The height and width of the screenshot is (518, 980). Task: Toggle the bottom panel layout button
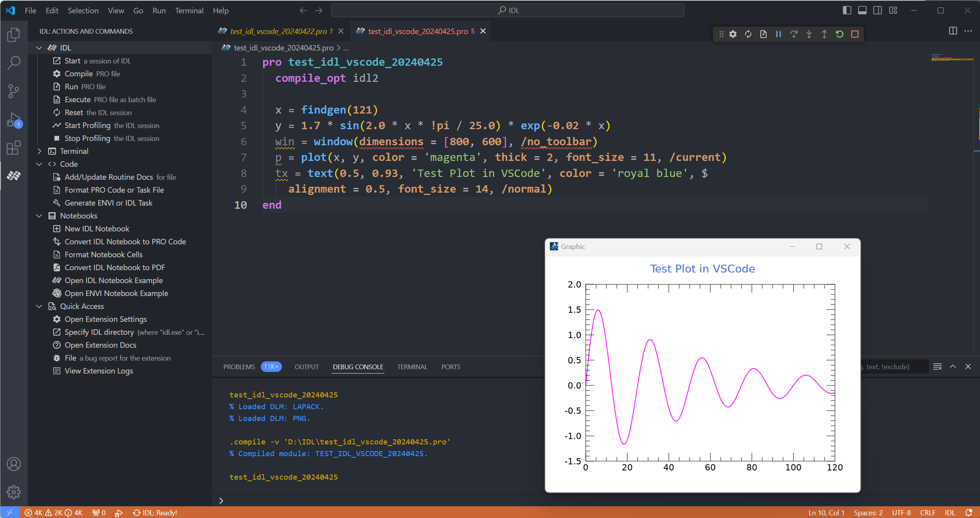point(862,11)
